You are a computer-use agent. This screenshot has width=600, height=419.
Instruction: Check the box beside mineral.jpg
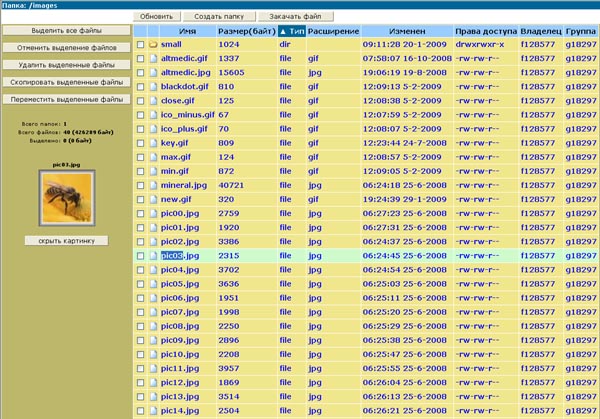coord(140,186)
